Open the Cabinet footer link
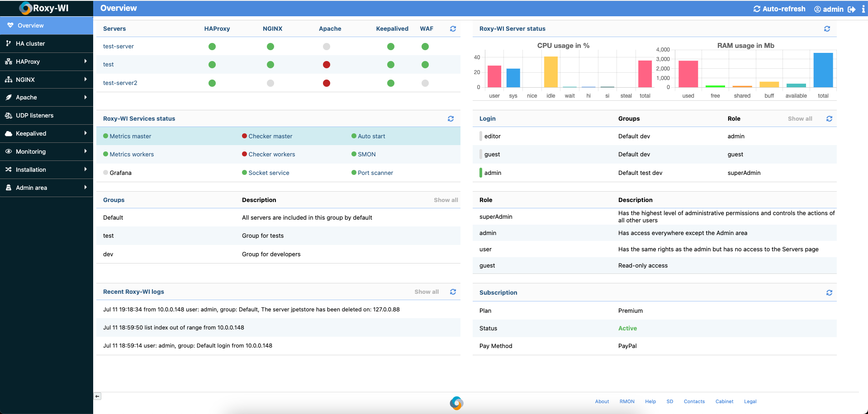 pos(724,401)
